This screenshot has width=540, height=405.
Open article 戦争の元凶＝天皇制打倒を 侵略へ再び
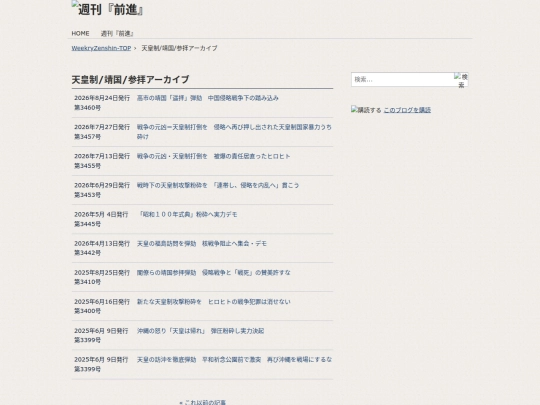(234, 132)
